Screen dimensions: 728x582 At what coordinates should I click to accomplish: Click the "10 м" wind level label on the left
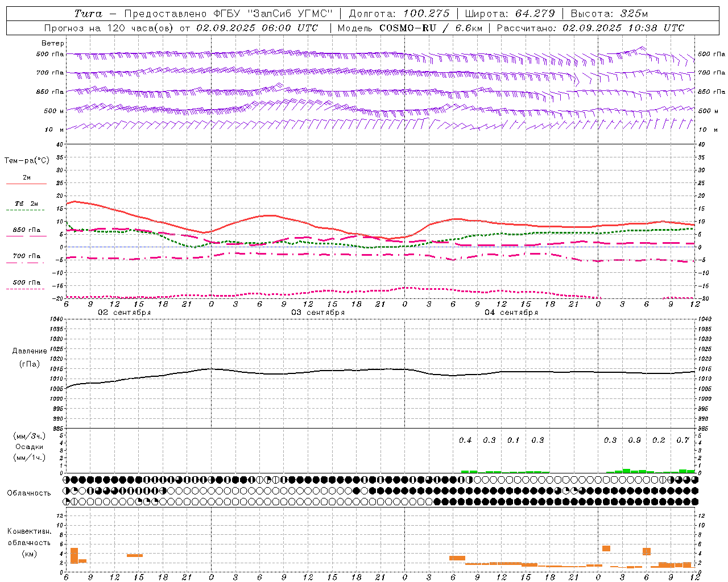click(55, 130)
